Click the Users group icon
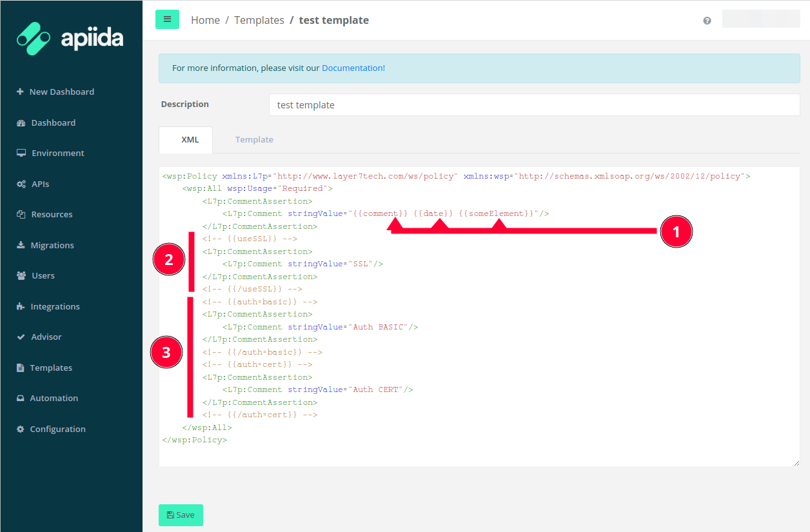Viewport: 810px width, 532px height. pyautogui.click(x=21, y=275)
